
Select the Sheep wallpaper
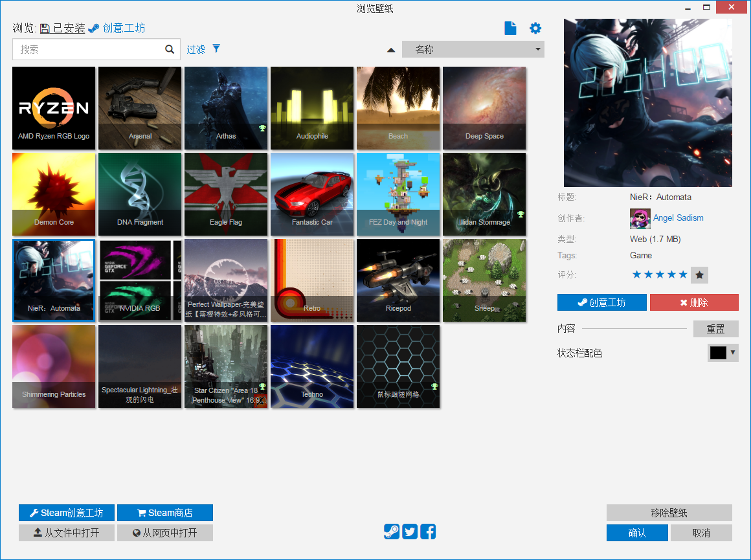(485, 281)
